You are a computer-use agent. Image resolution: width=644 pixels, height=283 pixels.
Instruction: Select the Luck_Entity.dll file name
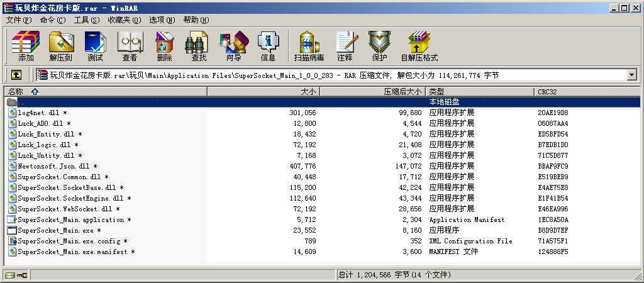[x=46, y=134]
